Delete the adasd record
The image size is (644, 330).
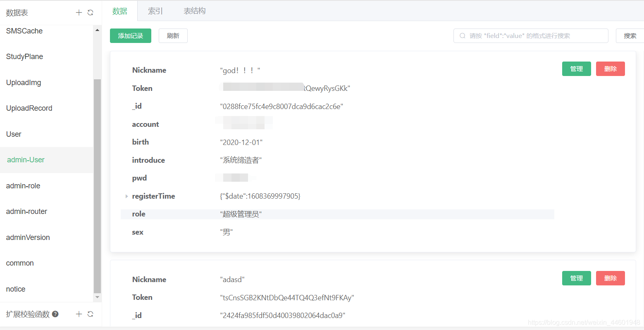[x=611, y=278]
